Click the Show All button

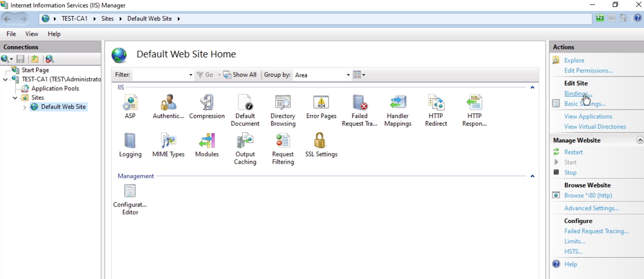click(240, 75)
